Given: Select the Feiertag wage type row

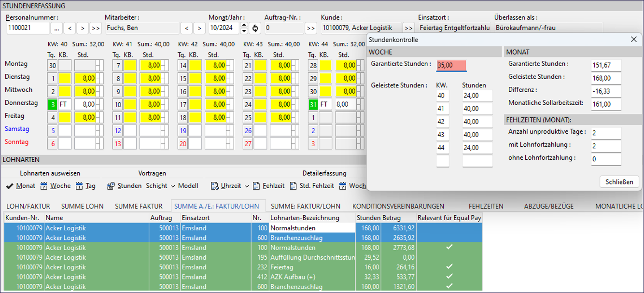Looking at the screenshot, I should click(243, 267).
